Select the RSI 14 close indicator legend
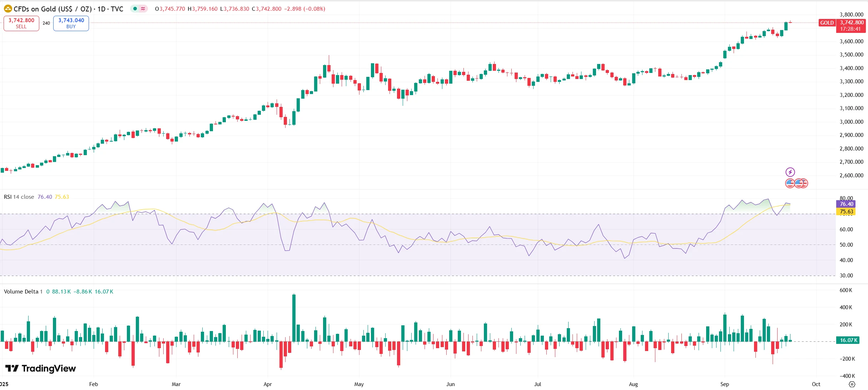 click(19, 197)
